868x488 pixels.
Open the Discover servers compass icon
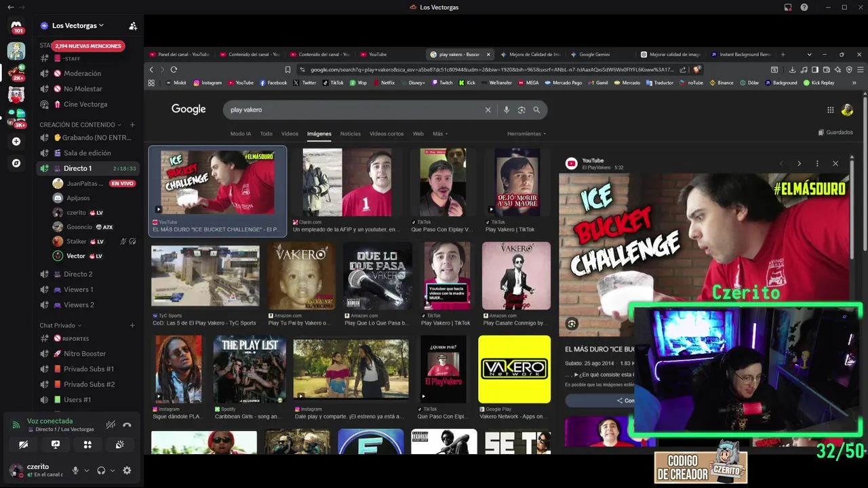tap(16, 163)
